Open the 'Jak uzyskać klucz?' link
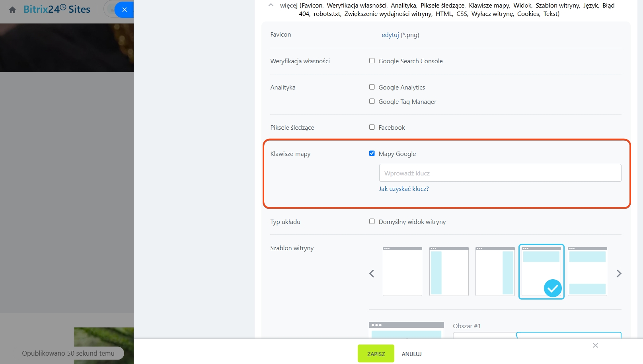 pos(403,189)
